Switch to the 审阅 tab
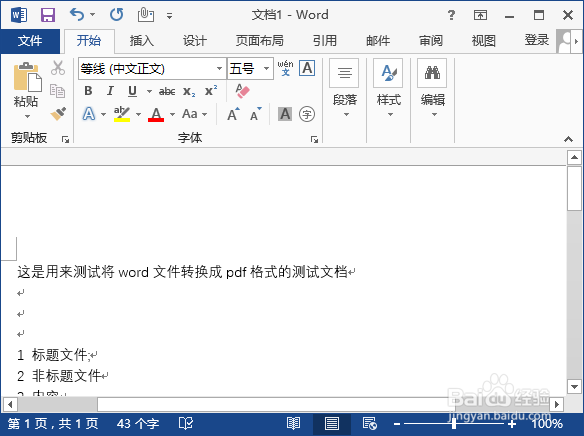 431,41
